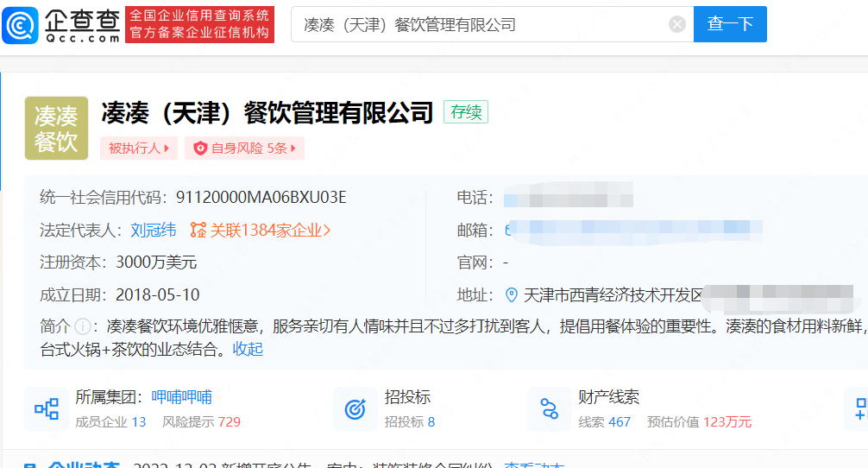This screenshot has width=868, height=468.
Task: Open the 查看动态 link
Action: pos(533,465)
